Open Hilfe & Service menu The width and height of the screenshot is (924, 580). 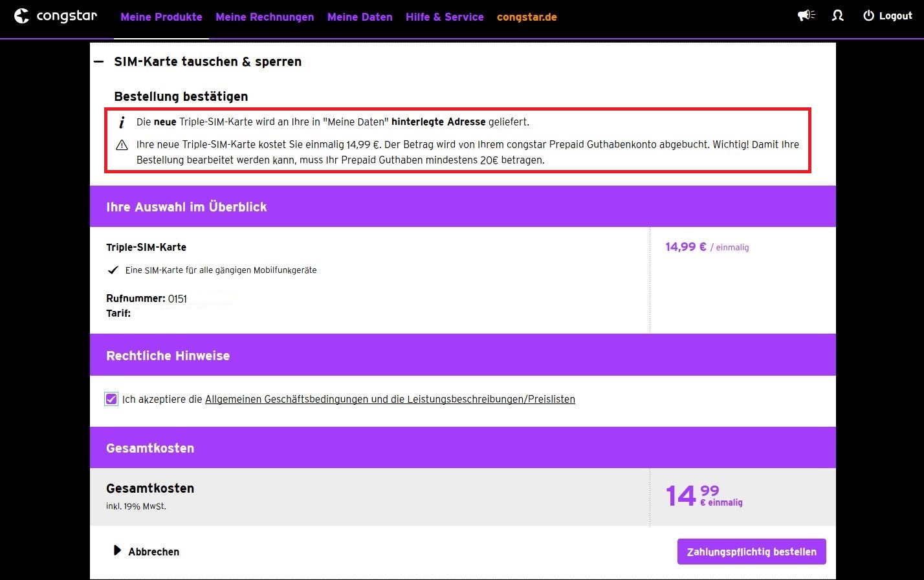pyautogui.click(x=445, y=17)
